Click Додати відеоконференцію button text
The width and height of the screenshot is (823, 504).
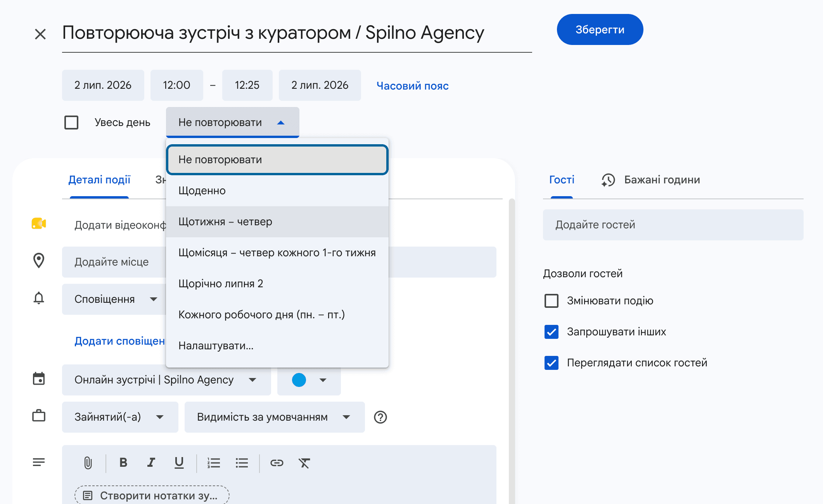coord(120,225)
